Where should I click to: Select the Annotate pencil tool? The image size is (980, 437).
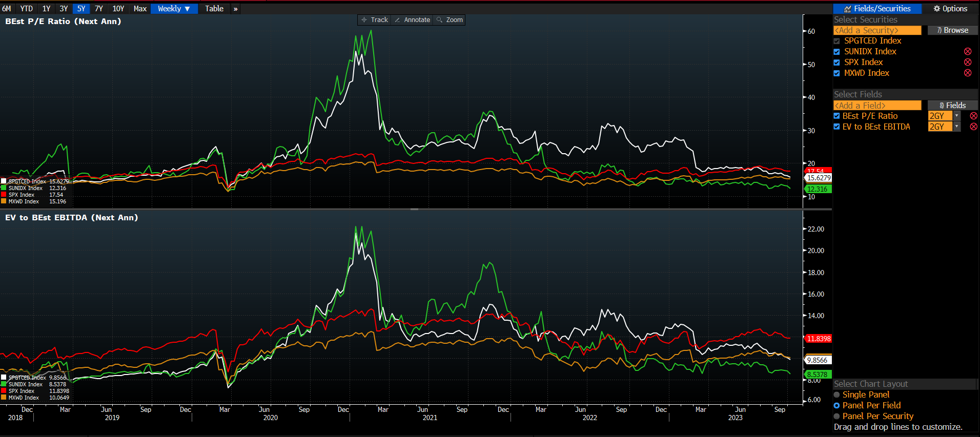[x=412, y=20]
